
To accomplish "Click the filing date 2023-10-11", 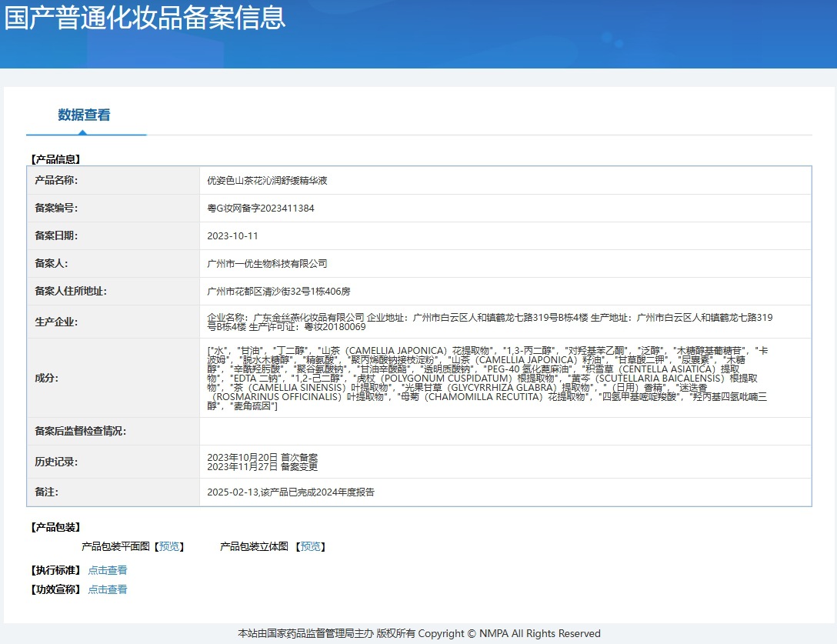I will tap(232, 235).
